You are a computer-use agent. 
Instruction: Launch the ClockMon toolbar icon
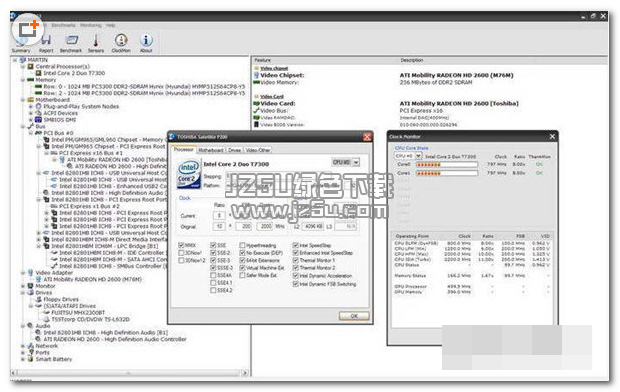pyautogui.click(x=121, y=43)
